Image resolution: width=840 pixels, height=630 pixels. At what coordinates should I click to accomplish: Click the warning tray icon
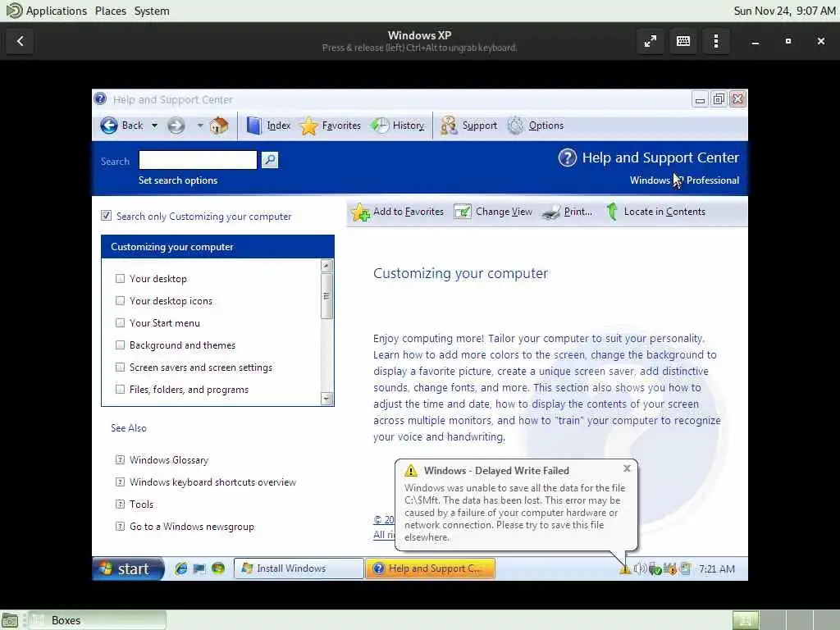pos(624,569)
